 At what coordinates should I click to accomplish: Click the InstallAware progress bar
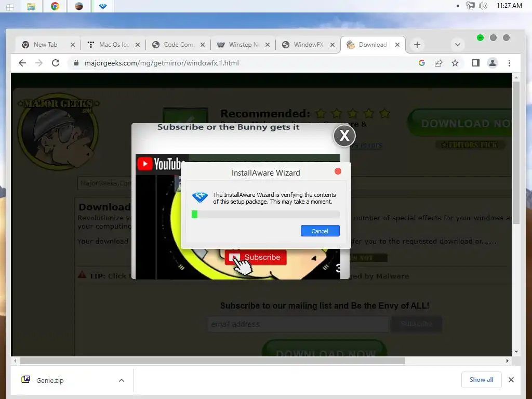coord(265,214)
